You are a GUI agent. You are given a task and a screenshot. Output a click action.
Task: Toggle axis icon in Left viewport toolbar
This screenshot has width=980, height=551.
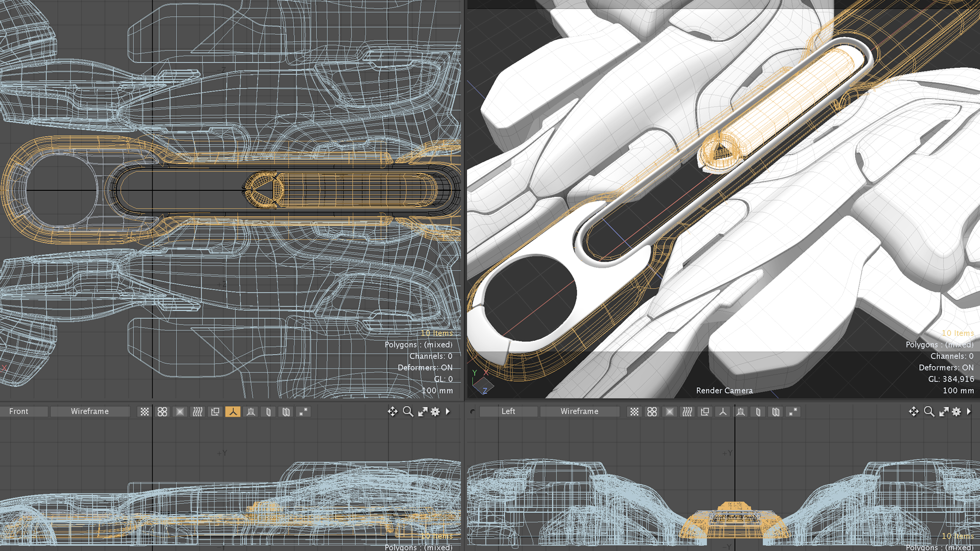(723, 412)
